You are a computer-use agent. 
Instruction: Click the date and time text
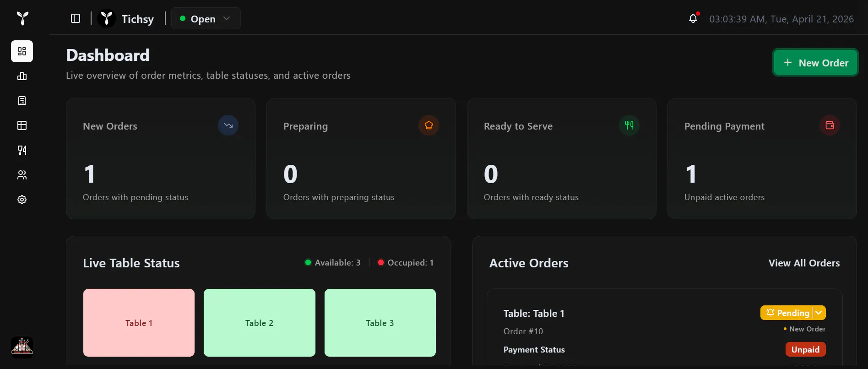(x=781, y=19)
